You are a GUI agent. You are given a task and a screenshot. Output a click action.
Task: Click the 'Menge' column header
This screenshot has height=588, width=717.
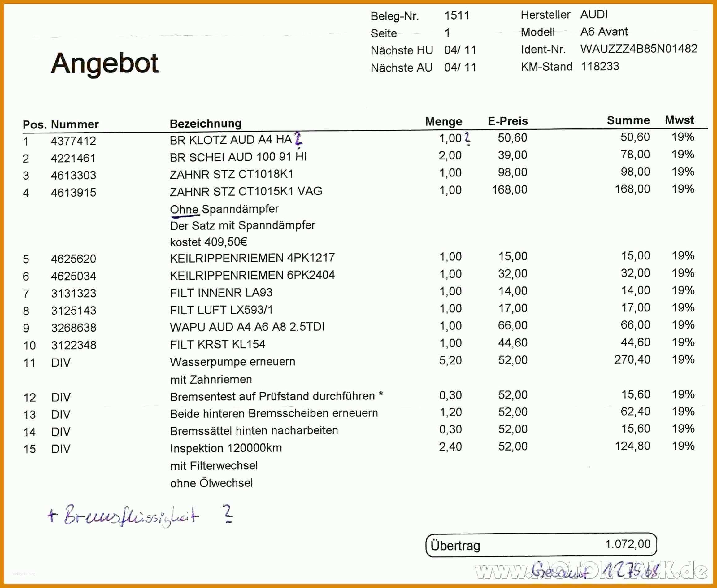[x=444, y=122]
